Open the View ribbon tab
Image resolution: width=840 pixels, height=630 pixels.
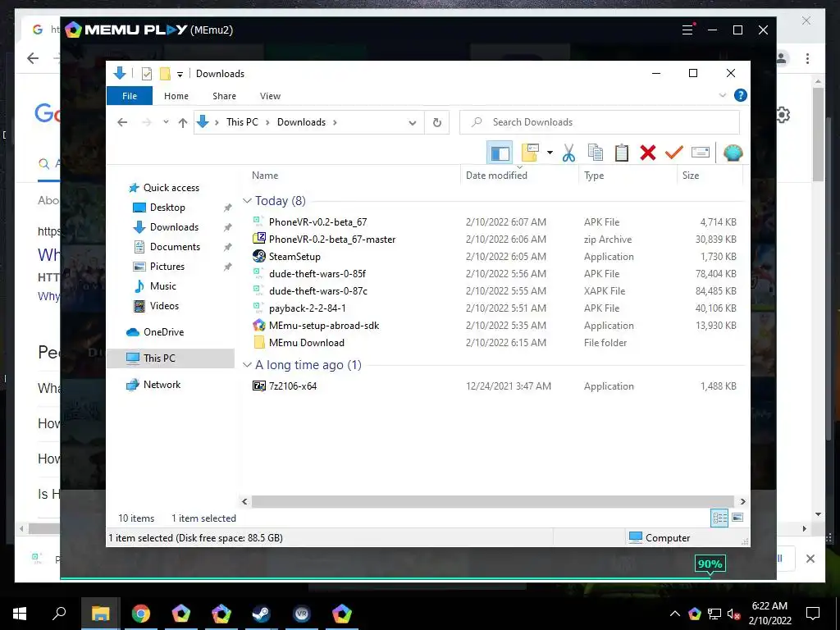pyautogui.click(x=270, y=96)
